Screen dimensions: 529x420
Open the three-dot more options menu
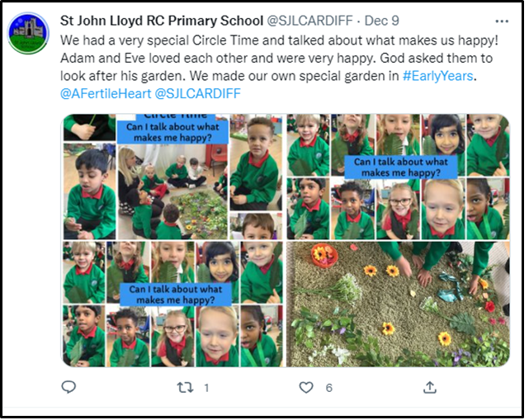(x=502, y=21)
